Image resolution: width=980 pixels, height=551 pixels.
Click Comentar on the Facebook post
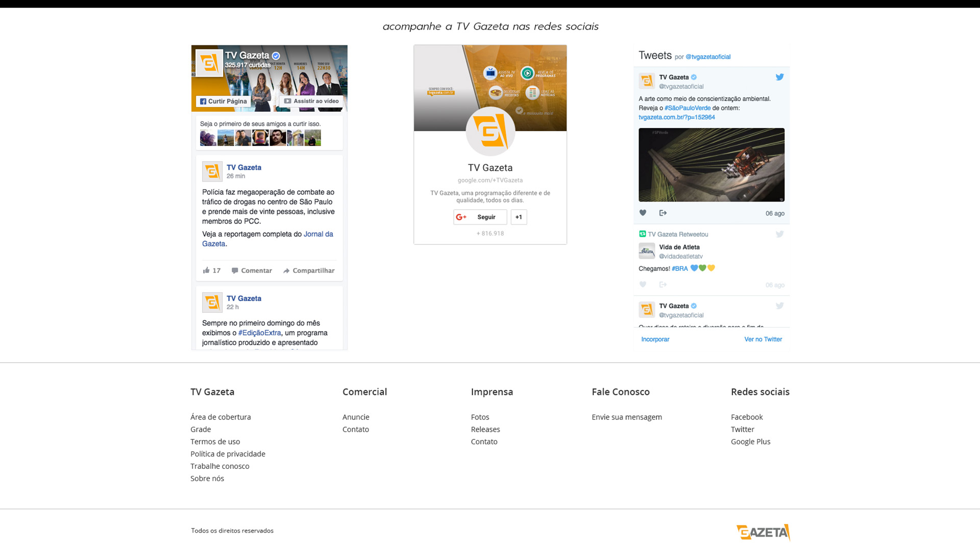click(x=252, y=270)
